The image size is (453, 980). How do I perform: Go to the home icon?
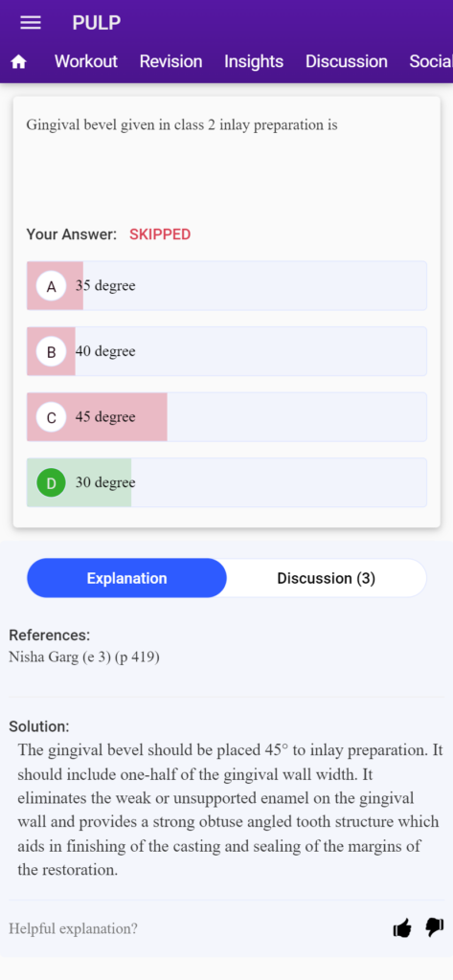[19, 62]
